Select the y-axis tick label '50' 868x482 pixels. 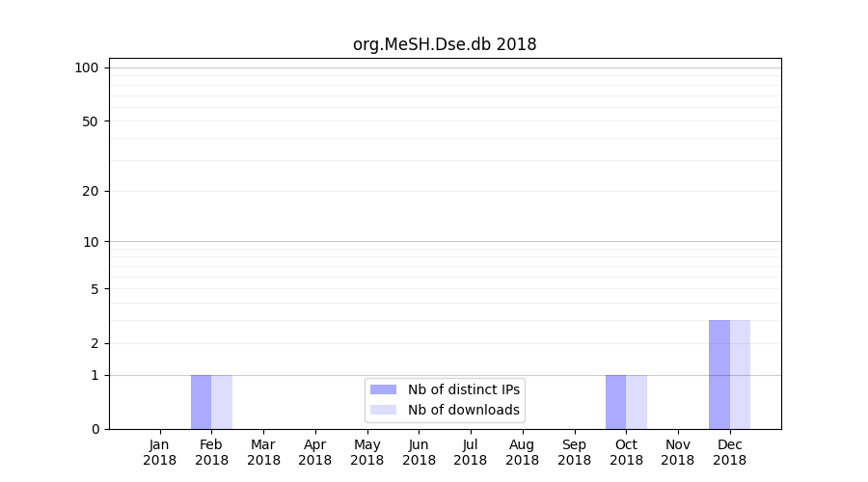pyautogui.click(x=91, y=121)
